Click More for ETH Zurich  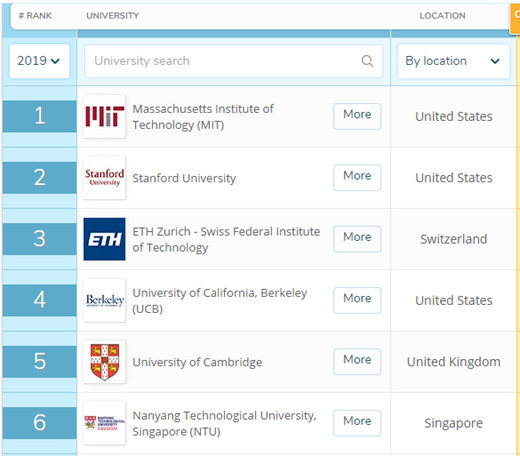[x=357, y=239]
